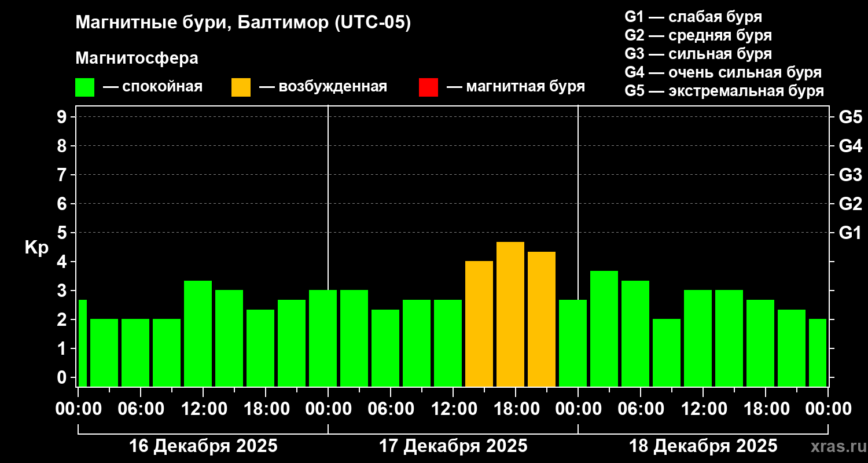Click green bar crossing midnight into 17 December
Screen dimensions: 868x463
[x=323, y=338]
